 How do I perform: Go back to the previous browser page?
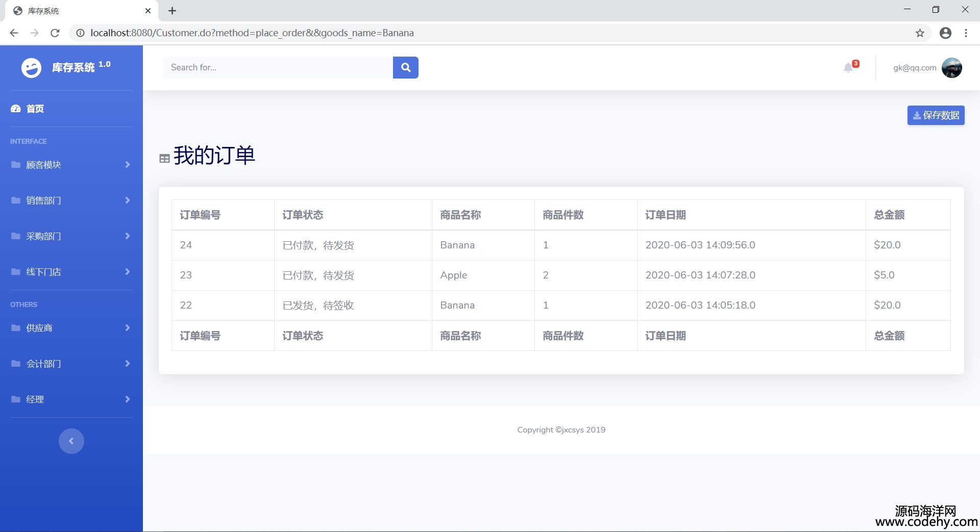pyautogui.click(x=14, y=33)
